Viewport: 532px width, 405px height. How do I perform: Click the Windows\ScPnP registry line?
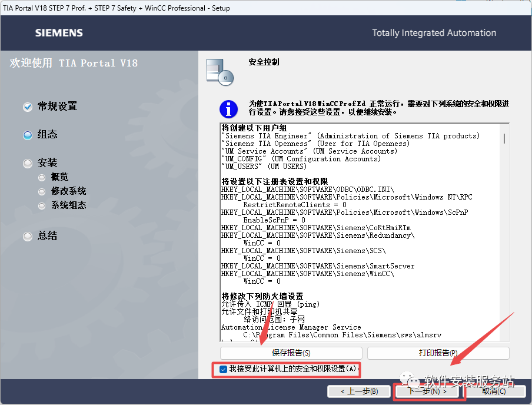pos(345,213)
